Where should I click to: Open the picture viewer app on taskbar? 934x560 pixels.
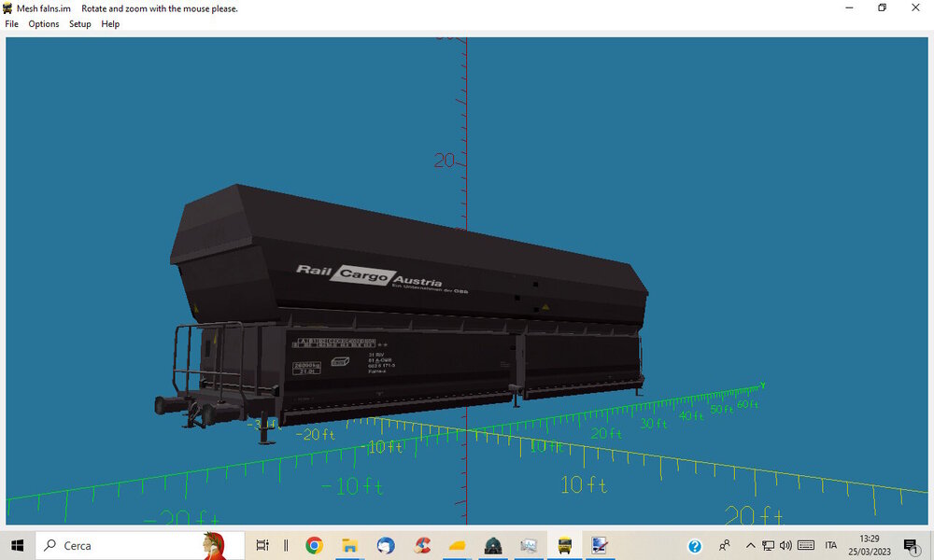click(x=529, y=545)
